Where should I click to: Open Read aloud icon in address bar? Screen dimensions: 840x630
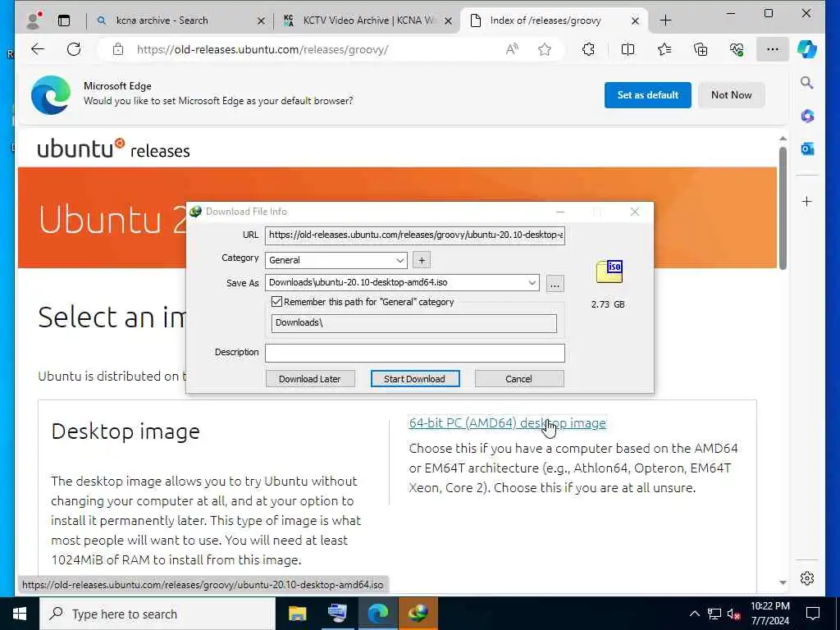[512, 50]
